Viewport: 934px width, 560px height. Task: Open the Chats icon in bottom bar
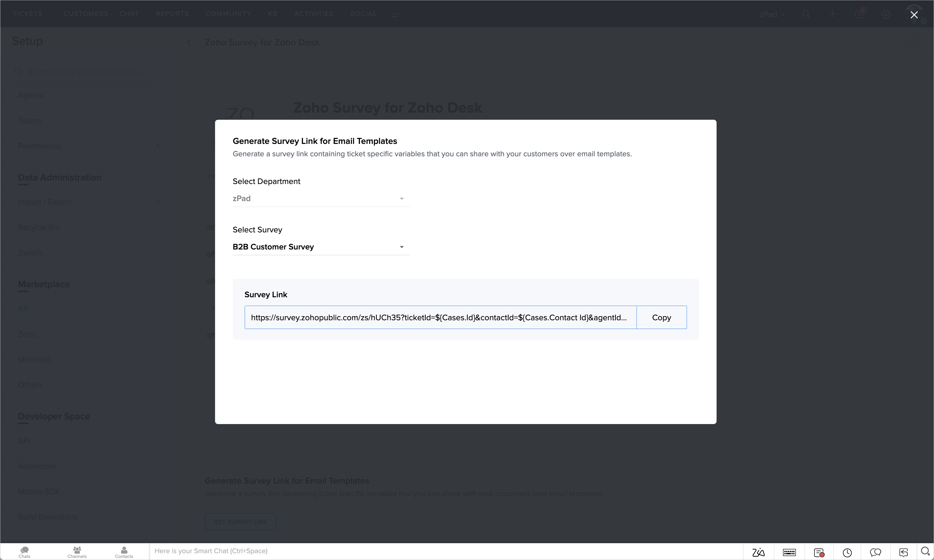(24, 552)
